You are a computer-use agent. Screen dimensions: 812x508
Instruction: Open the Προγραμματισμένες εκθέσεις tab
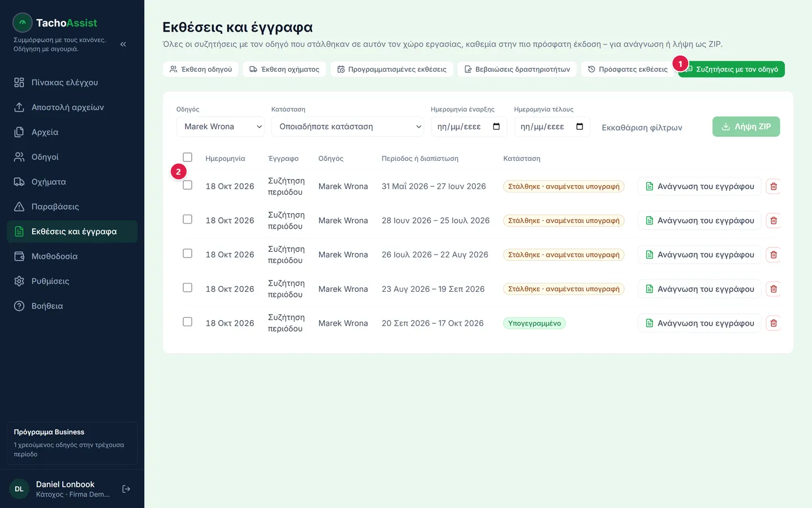pyautogui.click(x=391, y=69)
